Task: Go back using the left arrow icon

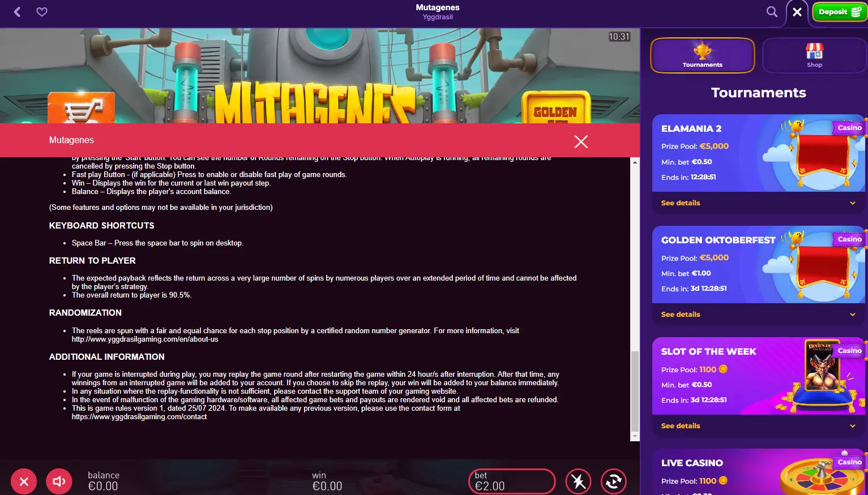Action: click(x=17, y=12)
